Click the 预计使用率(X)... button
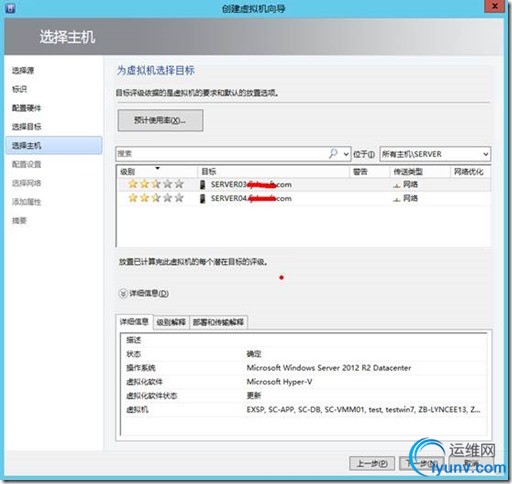The width and height of the screenshot is (512, 484). coord(160,120)
